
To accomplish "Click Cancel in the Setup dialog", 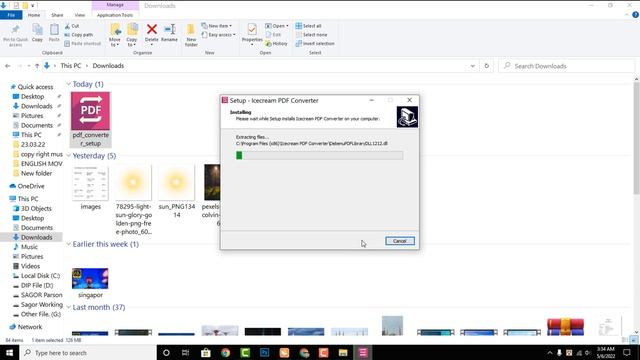I will coord(400,241).
